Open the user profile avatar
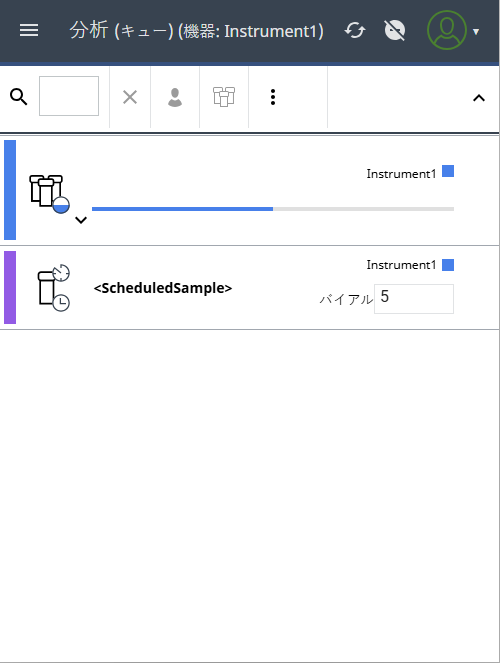 447,30
